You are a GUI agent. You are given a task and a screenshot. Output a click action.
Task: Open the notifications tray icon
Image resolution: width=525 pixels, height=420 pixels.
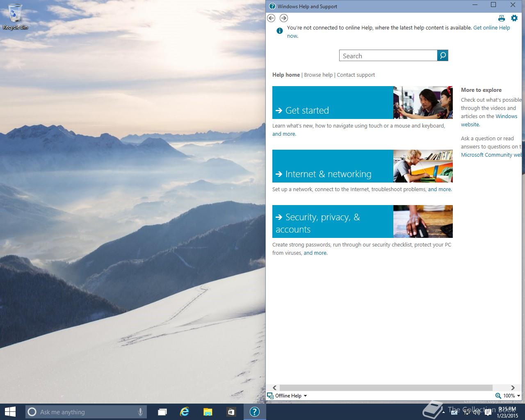click(x=488, y=412)
